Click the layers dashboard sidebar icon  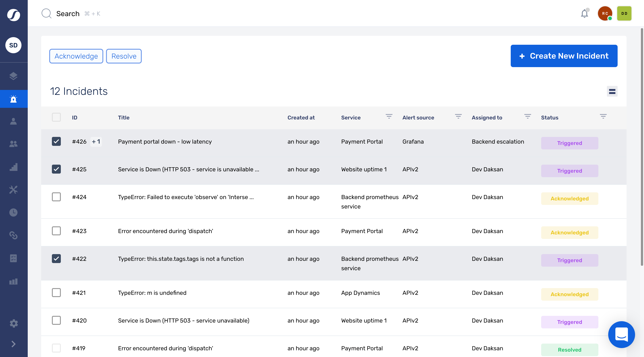tap(13, 76)
